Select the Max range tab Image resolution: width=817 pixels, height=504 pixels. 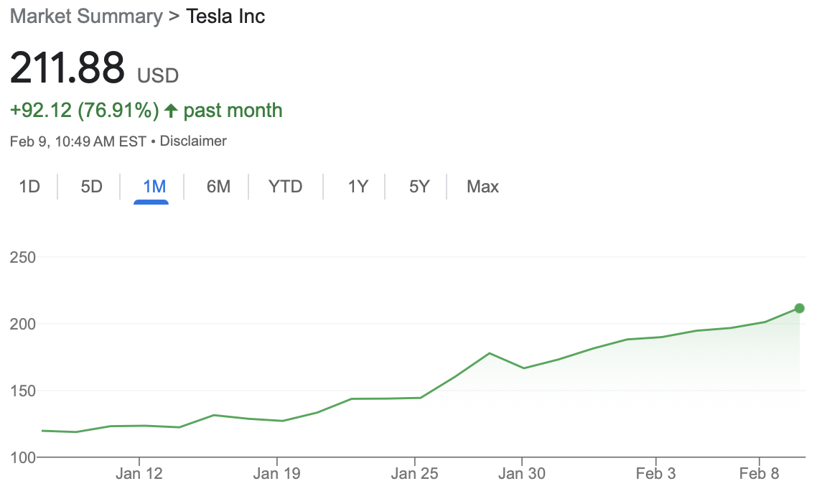[x=482, y=187]
